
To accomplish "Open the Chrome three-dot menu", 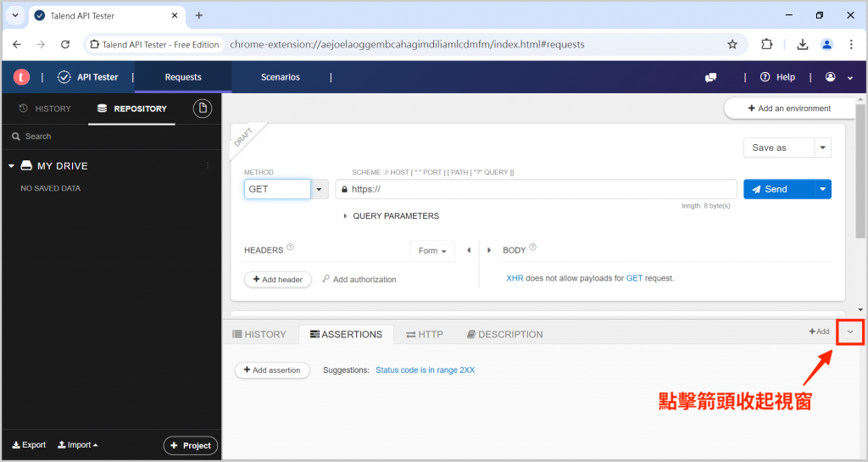I will click(851, 44).
